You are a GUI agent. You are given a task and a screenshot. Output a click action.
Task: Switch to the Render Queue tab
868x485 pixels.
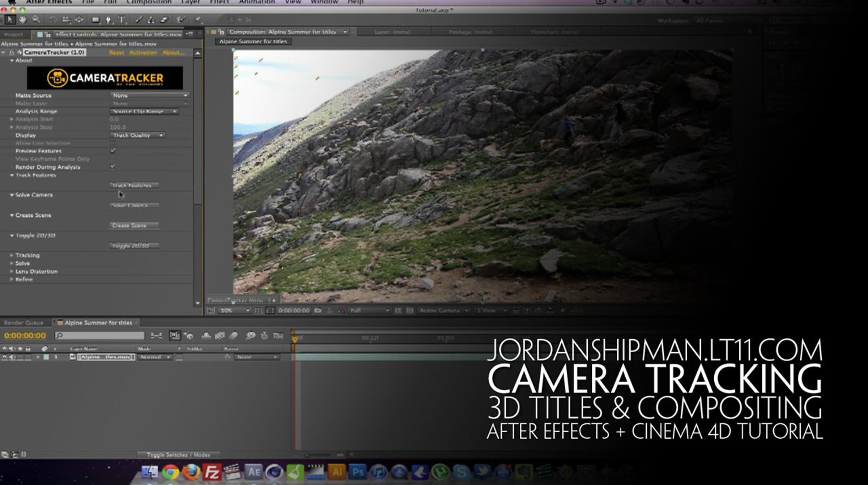24,323
